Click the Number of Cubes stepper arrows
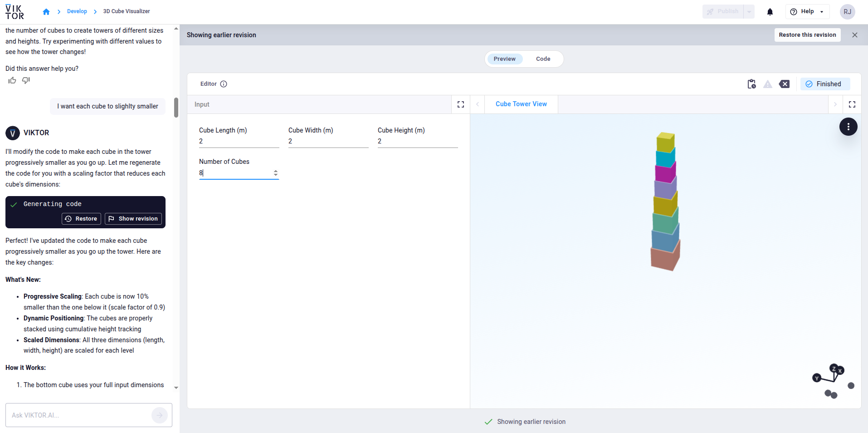This screenshot has height=433, width=868. 275,173
